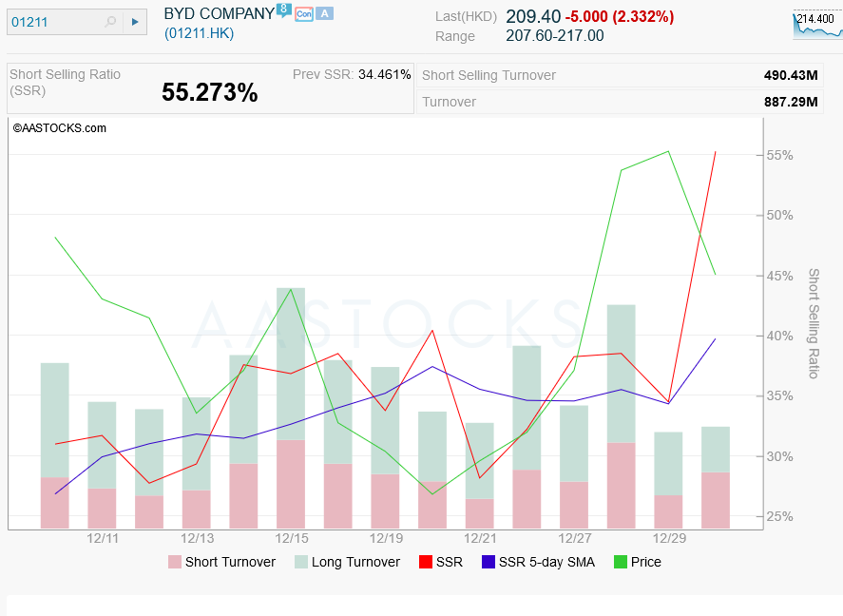843x616 pixels.
Task: Click the Long Turnover pale green legend swatch
Action: click(x=301, y=562)
